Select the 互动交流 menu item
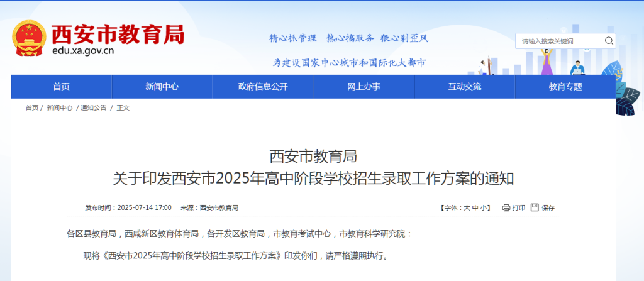Image resolution: width=644 pixels, height=281 pixels. coord(464,87)
